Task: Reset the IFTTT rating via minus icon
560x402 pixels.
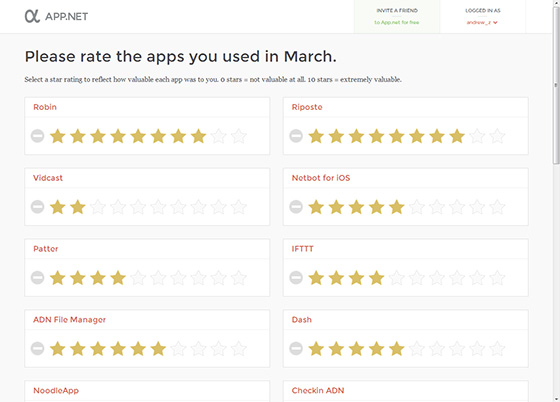Action: coord(296,277)
